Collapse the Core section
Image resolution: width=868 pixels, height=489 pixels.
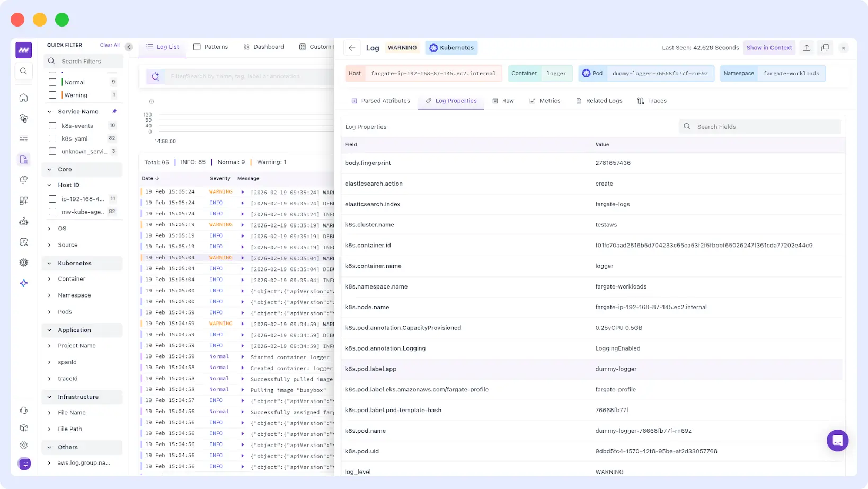tap(49, 170)
